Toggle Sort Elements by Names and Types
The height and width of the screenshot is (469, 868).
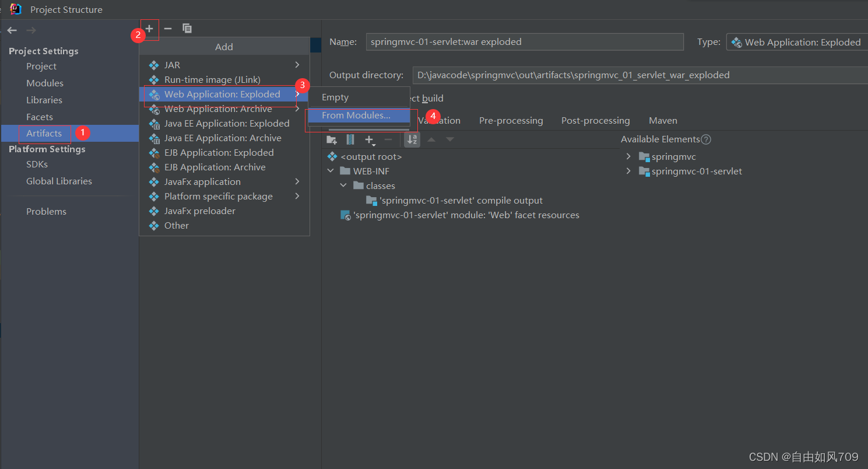[x=412, y=139]
